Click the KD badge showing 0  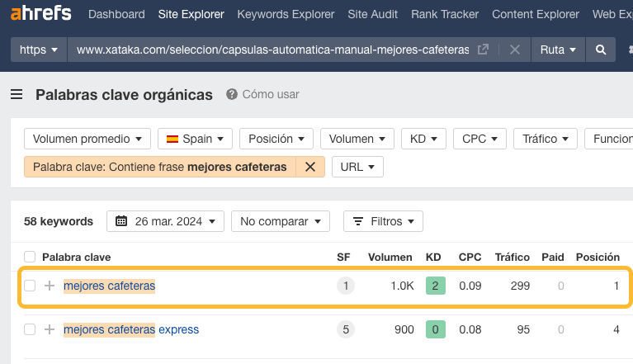(435, 329)
